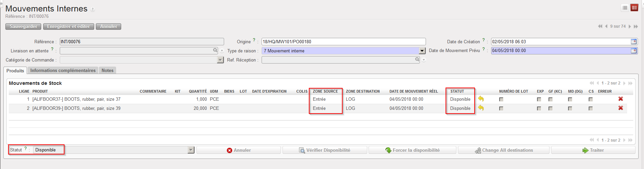The image size is (644, 169).
Task: Tick Numéro de Lot checkbox on line 1
Action: pyautogui.click(x=501, y=99)
